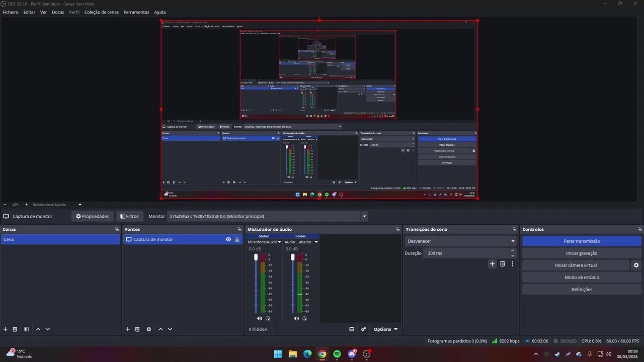Image resolution: width=644 pixels, height=362 pixels.
Task: Open source Filtros button
Action: tap(129, 216)
